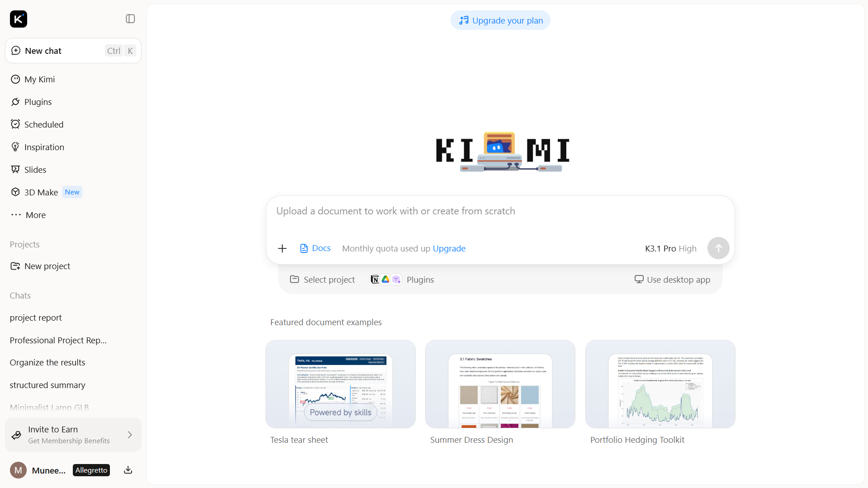868x488 pixels.
Task: Click the user avatar M
Action: click(18, 470)
